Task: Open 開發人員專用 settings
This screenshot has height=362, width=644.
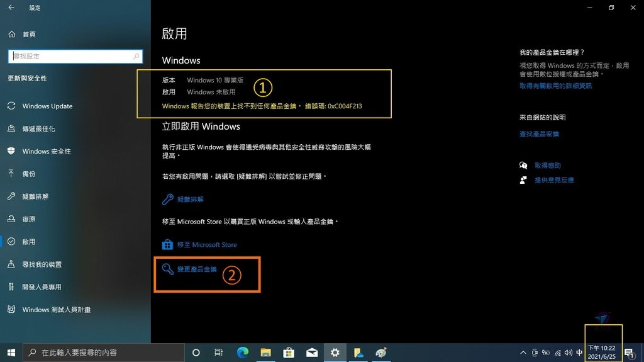Action: [x=42, y=287]
